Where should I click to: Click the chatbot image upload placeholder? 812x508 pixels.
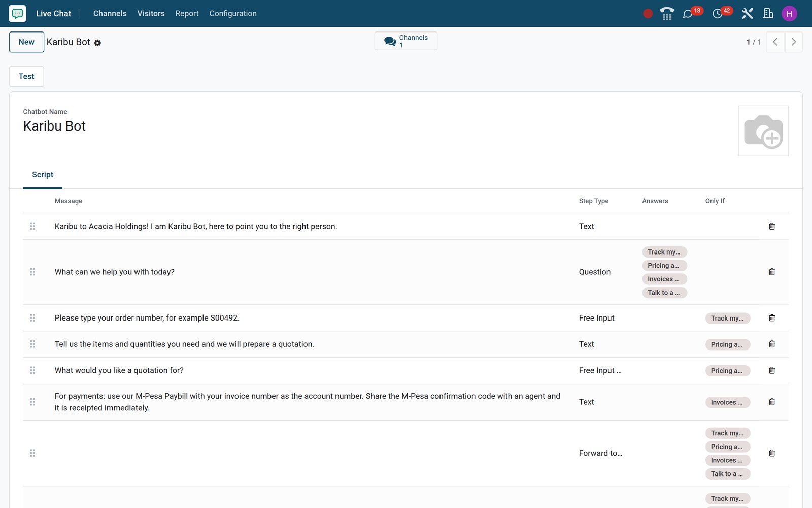tap(763, 131)
